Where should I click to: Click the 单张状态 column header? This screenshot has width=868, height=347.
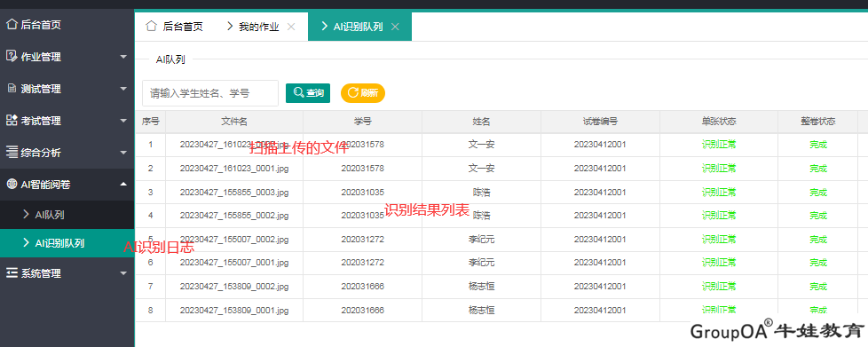(x=719, y=122)
